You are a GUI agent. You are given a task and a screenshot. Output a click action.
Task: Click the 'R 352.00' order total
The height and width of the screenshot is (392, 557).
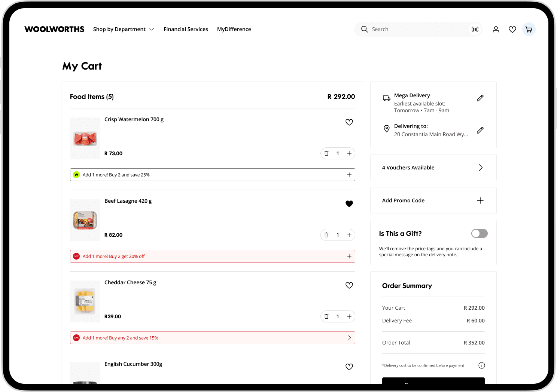474,343
